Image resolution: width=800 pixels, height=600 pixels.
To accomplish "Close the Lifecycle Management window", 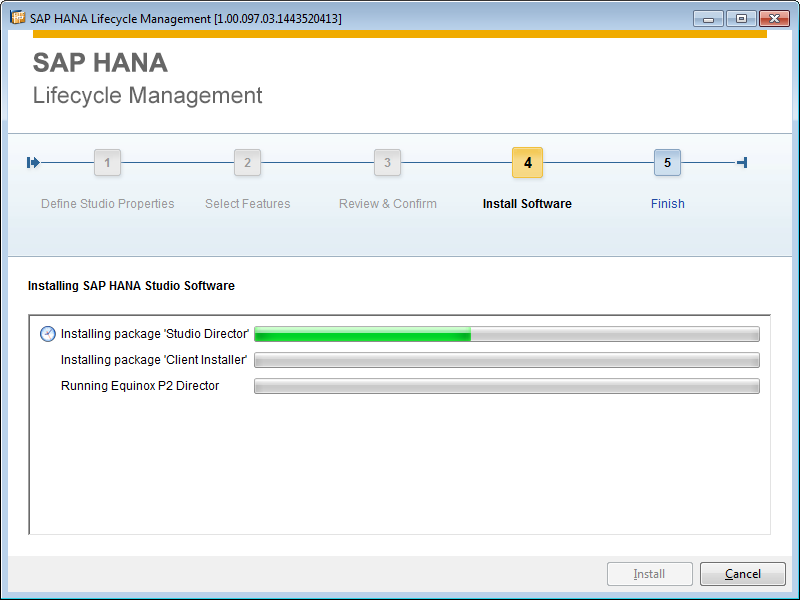I will pyautogui.click(x=774, y=19).
